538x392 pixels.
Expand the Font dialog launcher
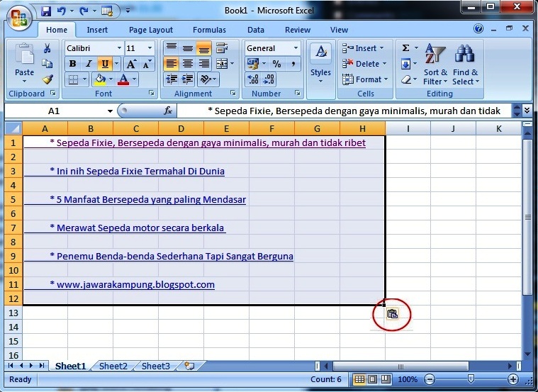coord(151,93)
